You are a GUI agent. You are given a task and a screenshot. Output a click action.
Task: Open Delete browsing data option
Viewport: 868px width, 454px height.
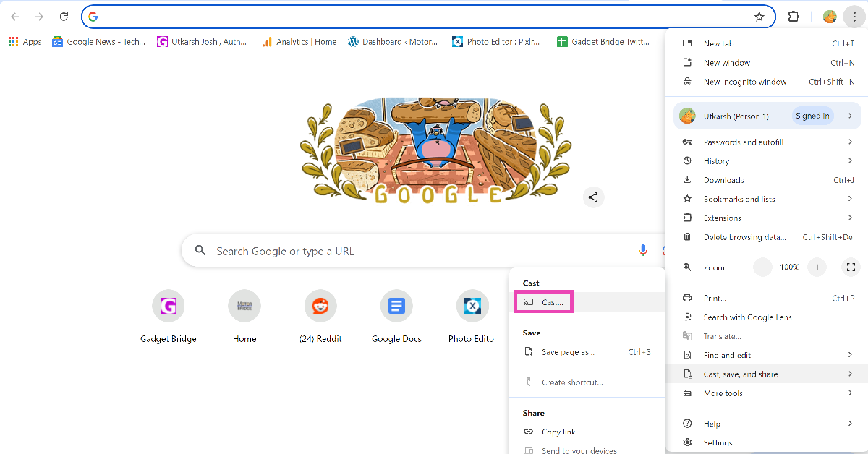coord(744,237)
